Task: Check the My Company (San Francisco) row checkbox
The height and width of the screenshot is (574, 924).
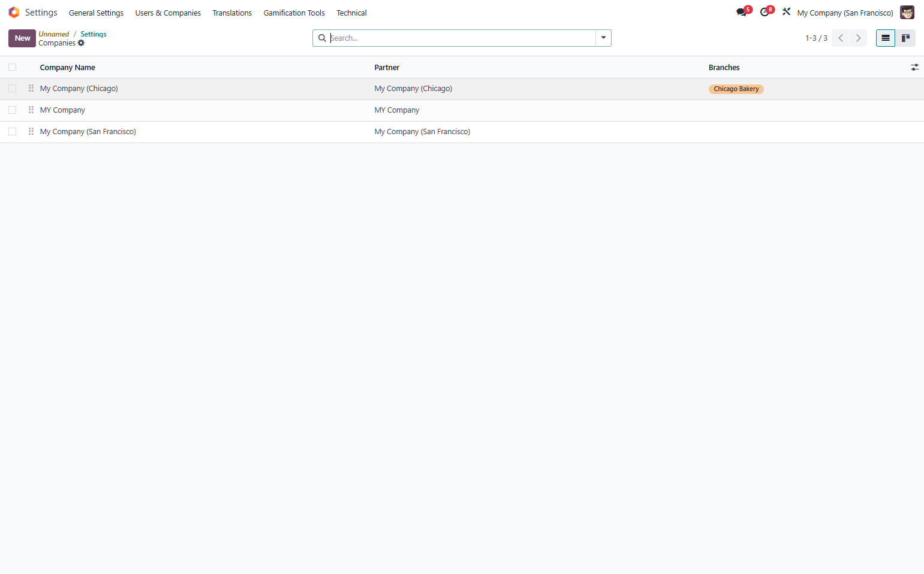Action: [13, 132]
